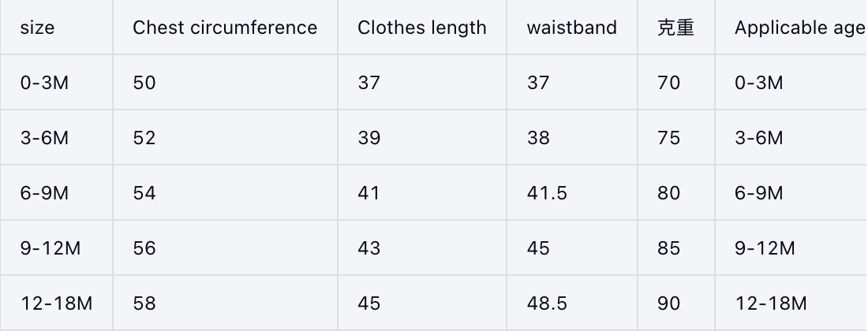Select clothes length value 41
The width and height of the screenshot is (868, 331).
tap(369, 193)
